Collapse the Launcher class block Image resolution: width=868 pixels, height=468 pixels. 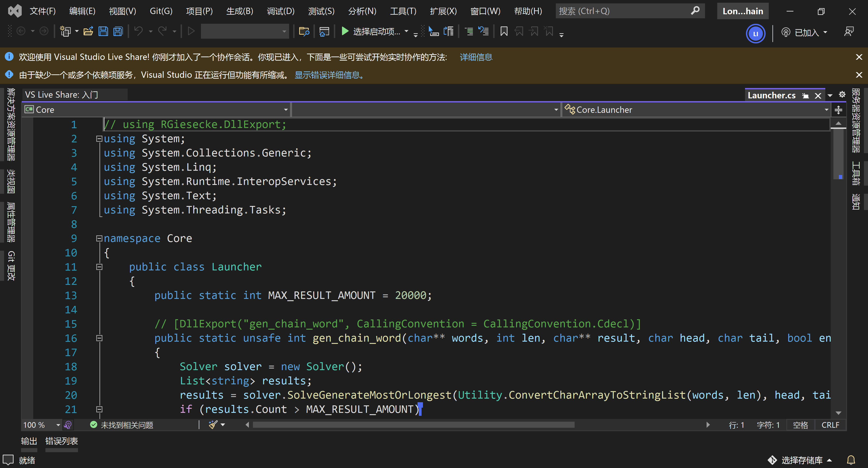tap(99, 267)
